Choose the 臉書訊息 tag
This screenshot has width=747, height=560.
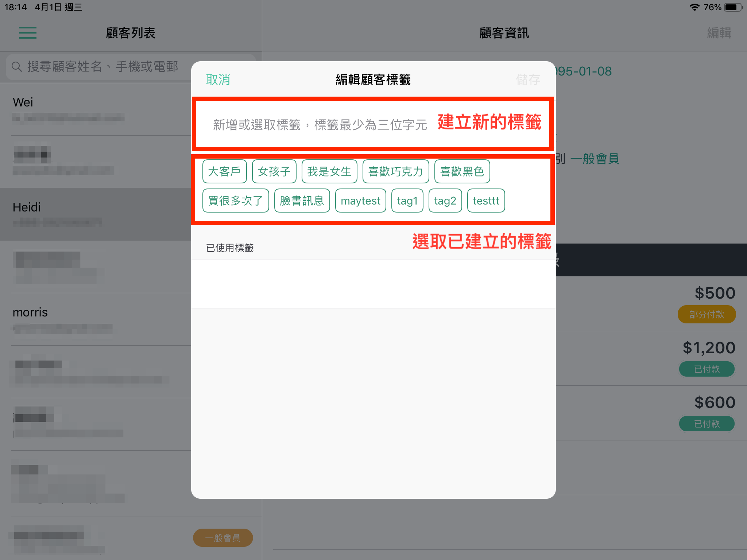click(x=302, y=201)
